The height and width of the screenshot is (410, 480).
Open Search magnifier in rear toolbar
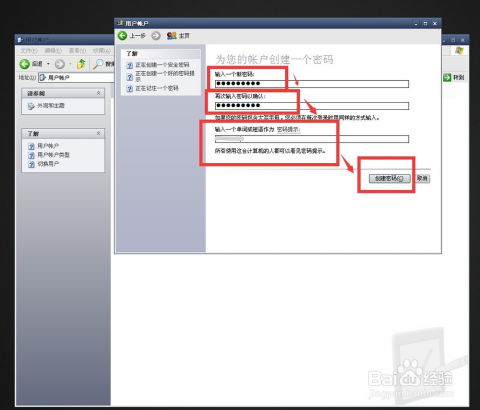click(x=98, y=64)
